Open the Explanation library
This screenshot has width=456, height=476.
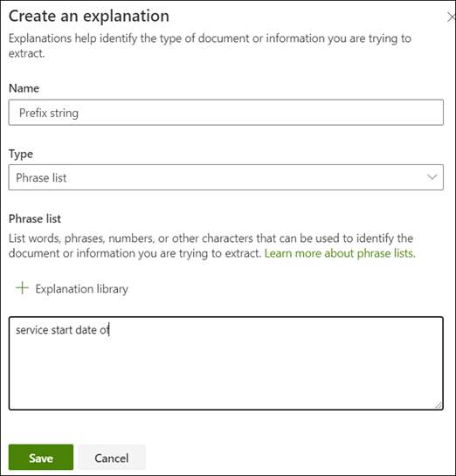(72, 288)
